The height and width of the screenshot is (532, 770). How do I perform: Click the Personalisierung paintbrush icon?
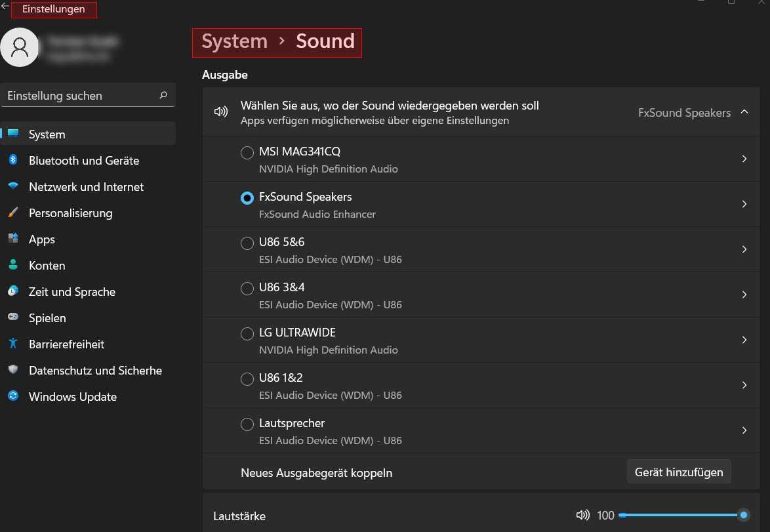tap(13, 213)
